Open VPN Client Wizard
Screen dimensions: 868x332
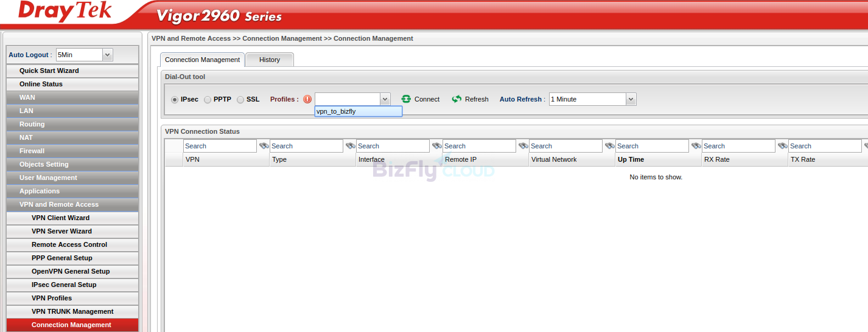click(x=72, y=218)
